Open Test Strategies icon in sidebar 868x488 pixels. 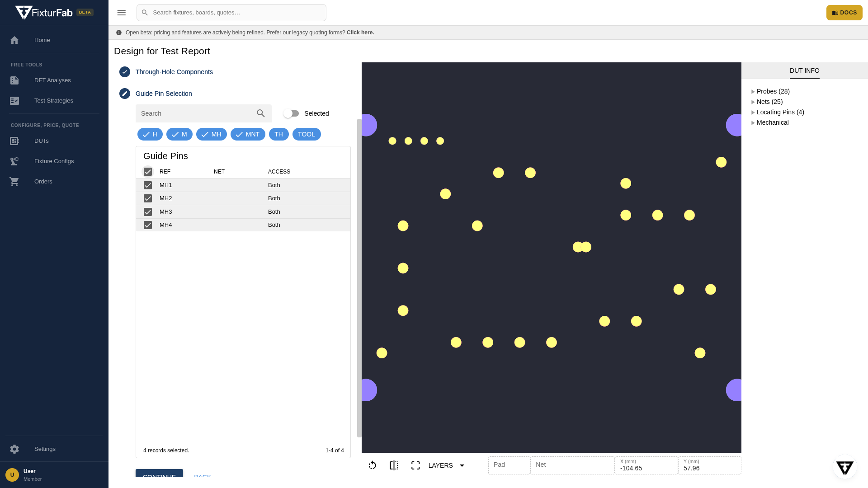14,101
